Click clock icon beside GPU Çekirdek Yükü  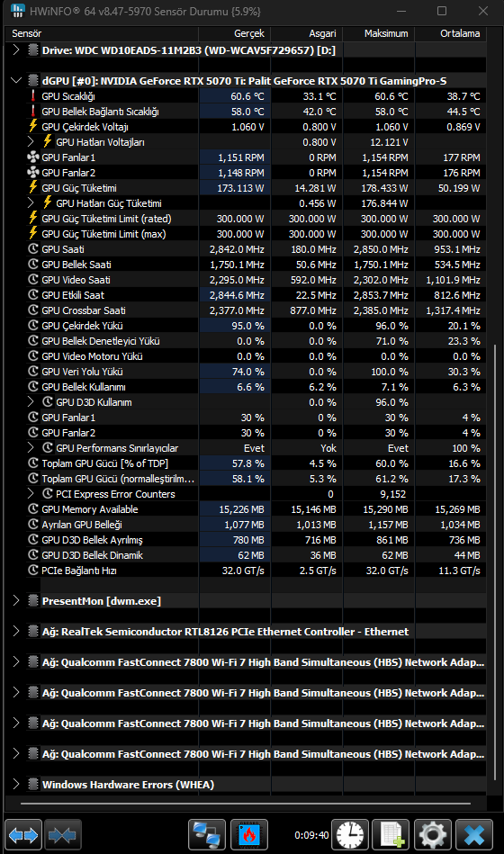[33, 326]
